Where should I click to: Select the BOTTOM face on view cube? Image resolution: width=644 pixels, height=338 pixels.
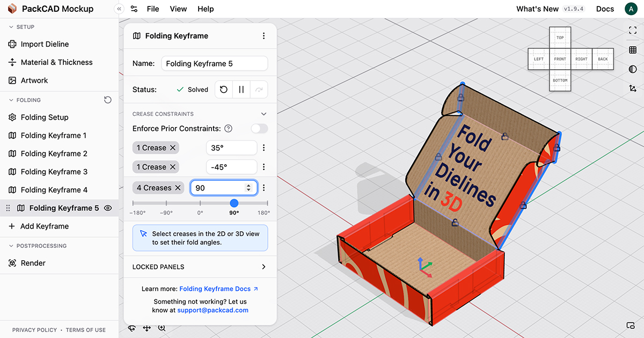coord(560,80)
